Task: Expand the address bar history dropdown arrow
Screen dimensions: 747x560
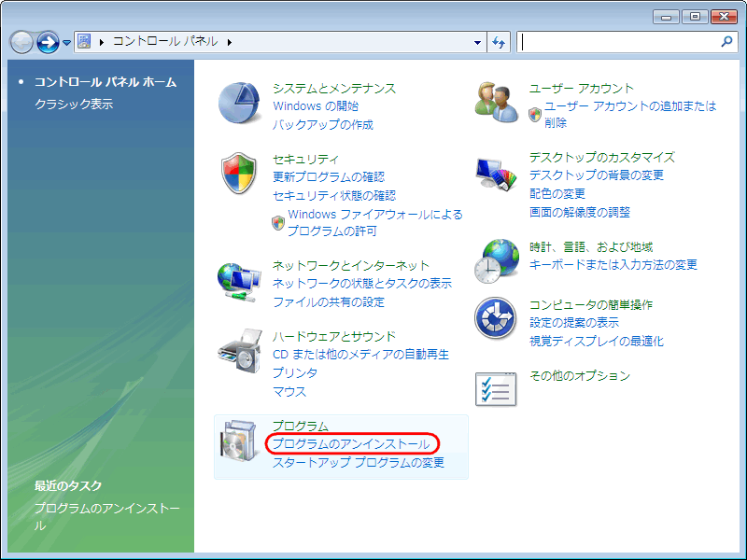Action: (478, 42)
